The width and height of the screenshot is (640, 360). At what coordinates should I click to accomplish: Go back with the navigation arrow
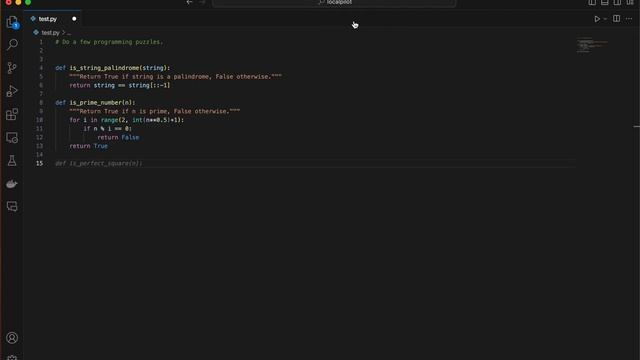(189, 2)
